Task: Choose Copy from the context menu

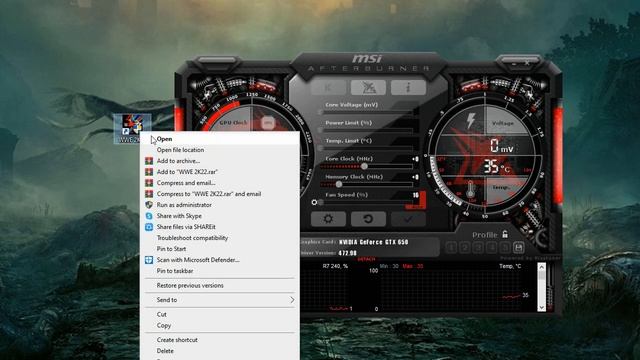Action: [x=220, y=326]
